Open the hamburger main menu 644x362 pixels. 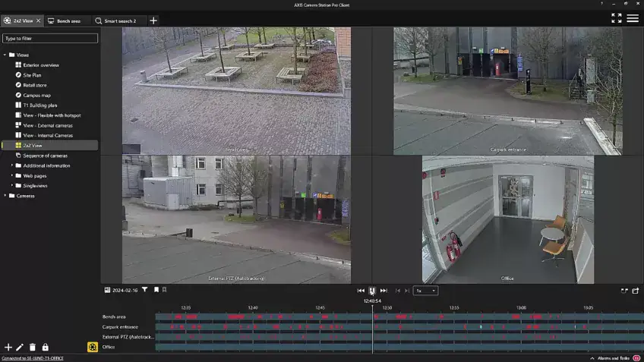pos(633,18)
